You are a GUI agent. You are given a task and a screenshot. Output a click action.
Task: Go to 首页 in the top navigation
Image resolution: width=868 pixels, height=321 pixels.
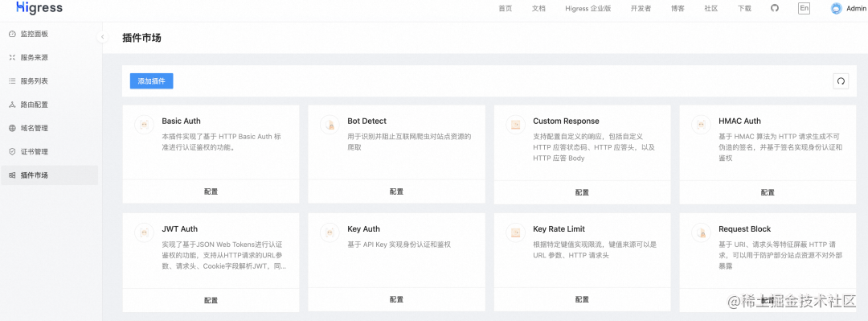(505, 8)
